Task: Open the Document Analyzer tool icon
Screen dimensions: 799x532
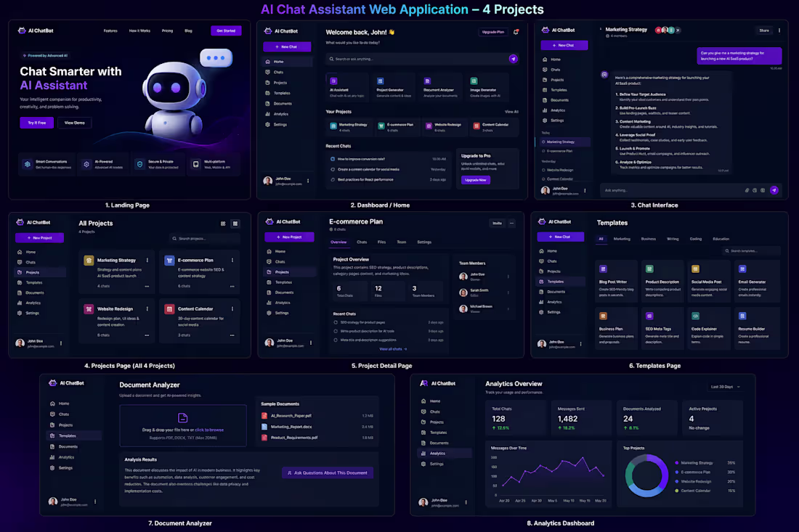Action: 427,81
